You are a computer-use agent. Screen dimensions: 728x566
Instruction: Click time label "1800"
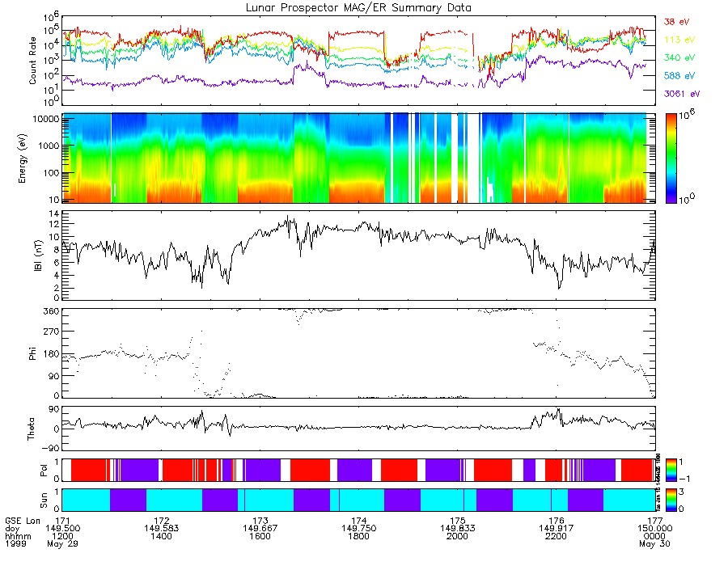click(358, 536)
